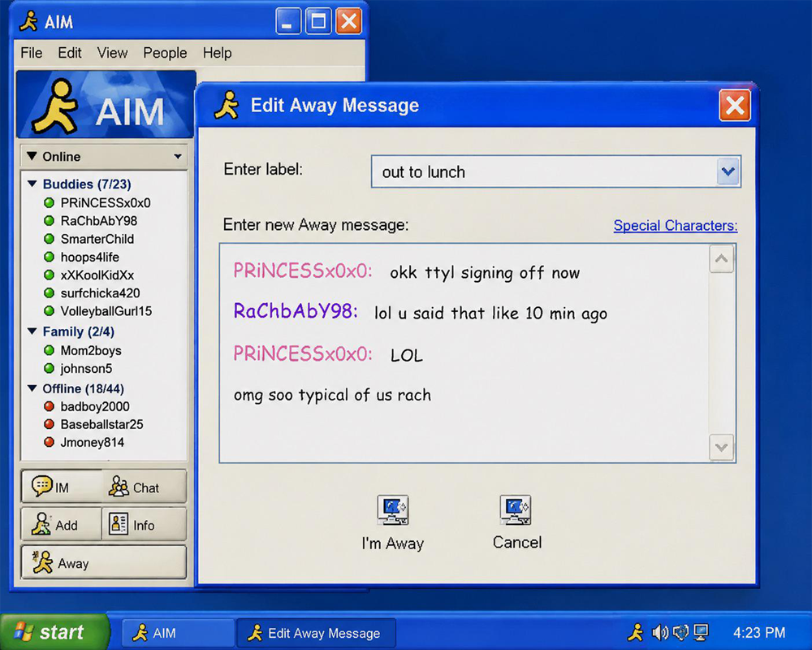Viewport: 812px width, 650px height.
Task: Select buddy hoops4life
Action: coord(89,257)
